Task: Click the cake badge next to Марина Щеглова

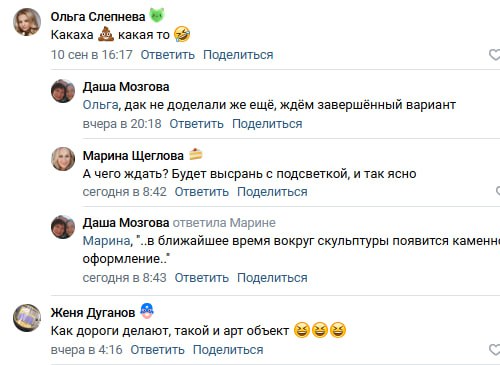Action: [196, 154]
